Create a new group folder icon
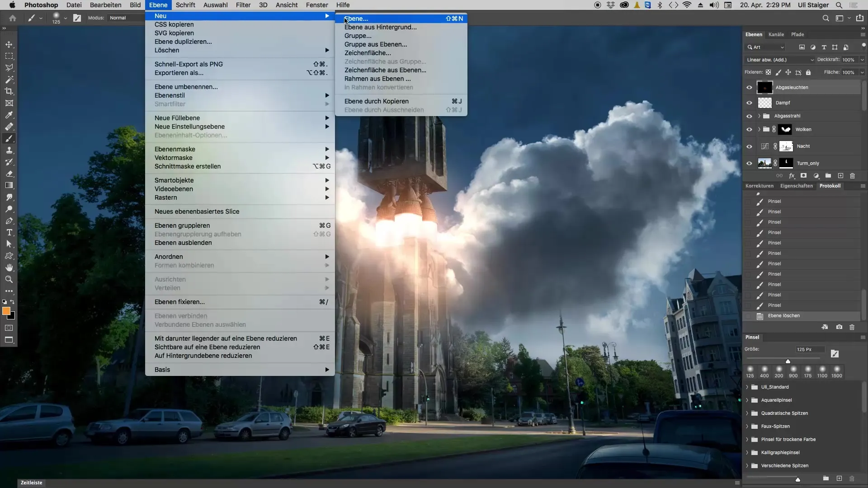The width and height of the screenshot is (868, 488). [828, 176]
